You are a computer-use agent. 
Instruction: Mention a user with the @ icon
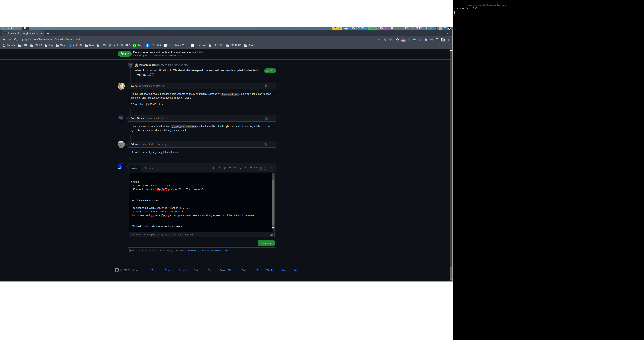coord(261,168)
